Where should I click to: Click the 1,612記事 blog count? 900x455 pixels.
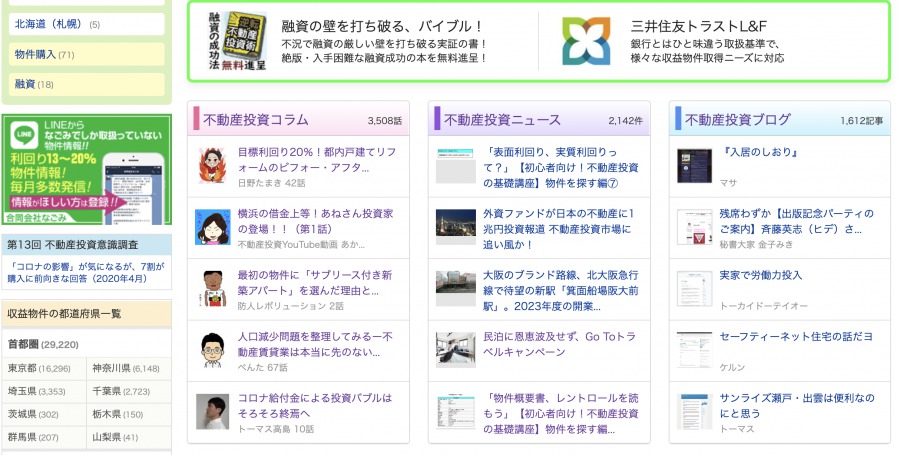coord(862,121)
